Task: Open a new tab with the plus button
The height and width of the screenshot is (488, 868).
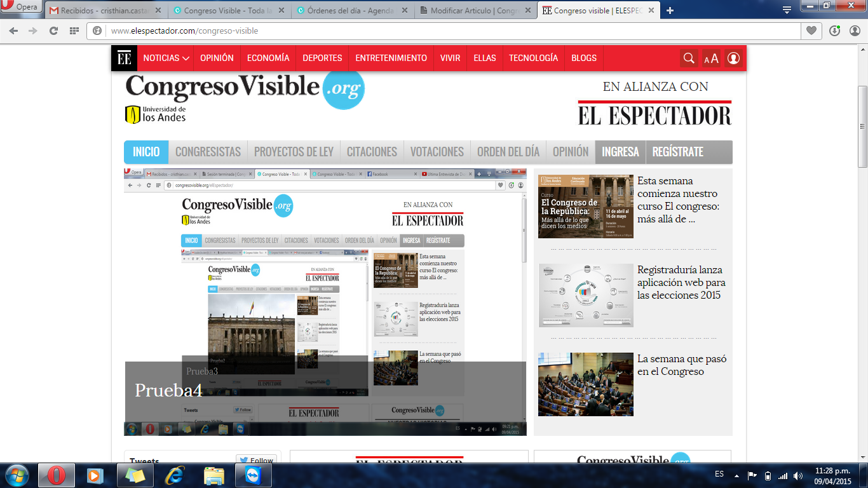Action: 670,10
